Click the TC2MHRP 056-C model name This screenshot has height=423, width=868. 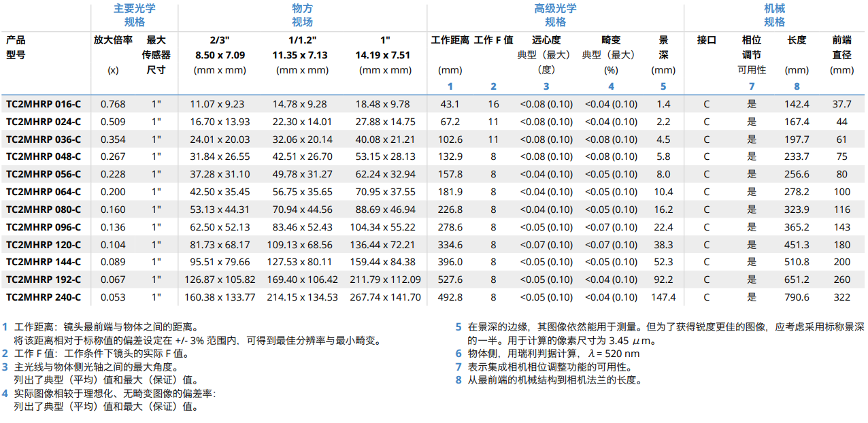44,174
